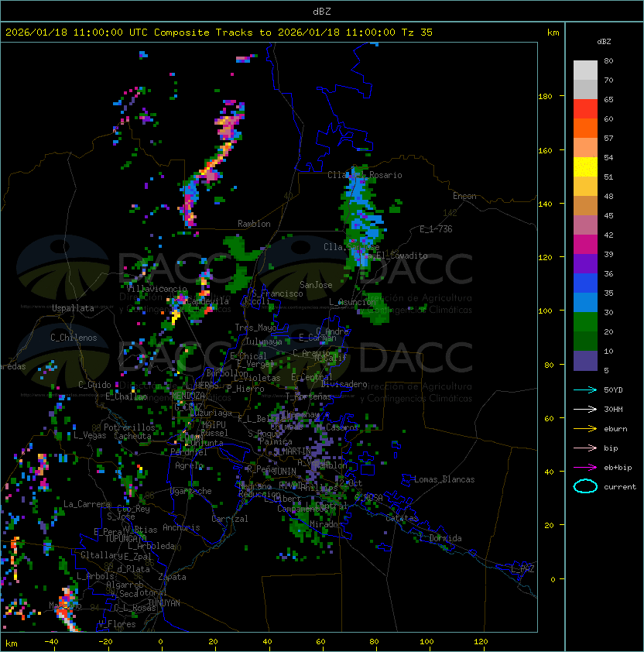
Task: Click the Composite Tracks timestamp header text
Action: 219,33
